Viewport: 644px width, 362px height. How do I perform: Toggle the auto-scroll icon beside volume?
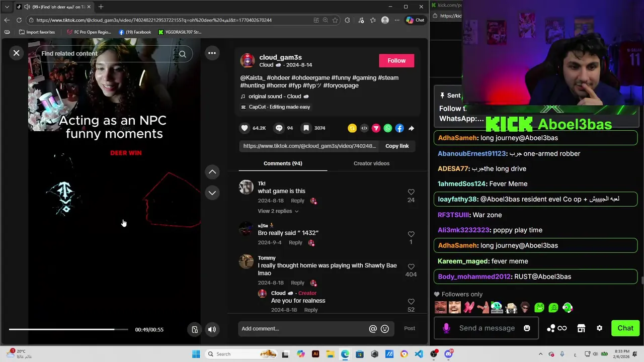click(195, 329)
